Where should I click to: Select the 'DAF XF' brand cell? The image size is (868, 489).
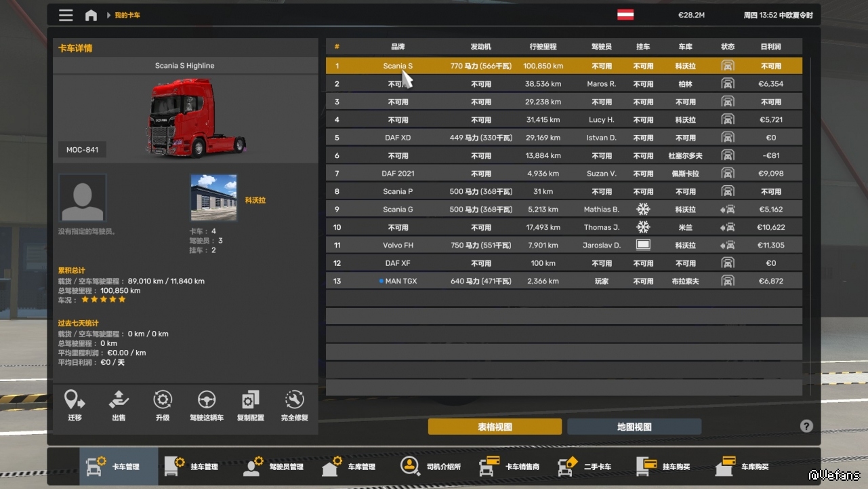(398, 263)
